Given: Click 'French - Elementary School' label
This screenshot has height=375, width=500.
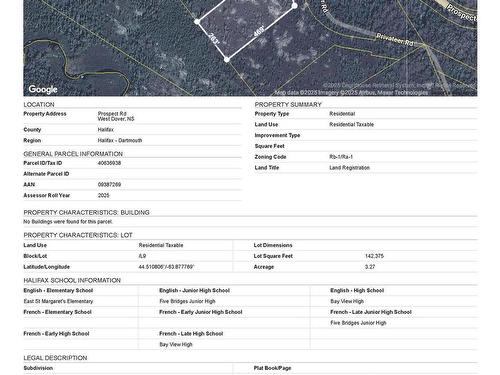Looking at the screenshot, I should [57, 312].
